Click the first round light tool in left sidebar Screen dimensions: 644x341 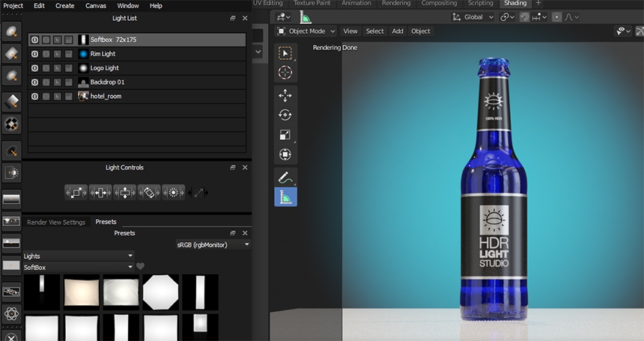pos(11,31)
